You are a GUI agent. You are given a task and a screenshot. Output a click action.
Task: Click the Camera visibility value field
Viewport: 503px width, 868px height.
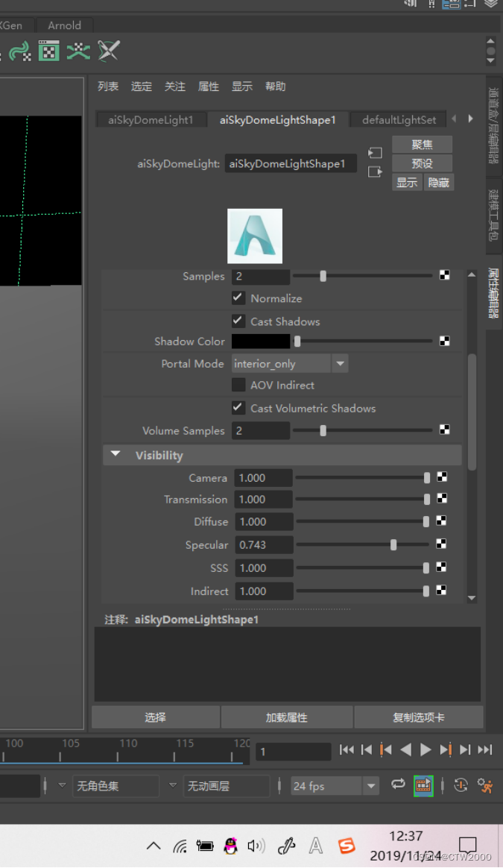[263, 478]
